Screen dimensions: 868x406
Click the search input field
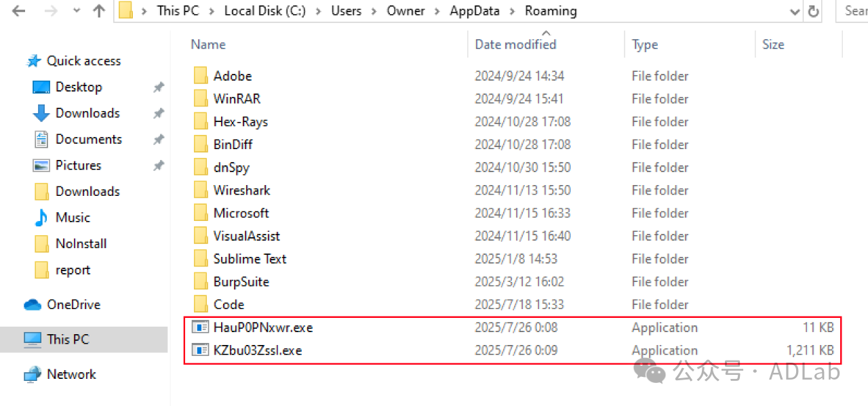[856, 12]
